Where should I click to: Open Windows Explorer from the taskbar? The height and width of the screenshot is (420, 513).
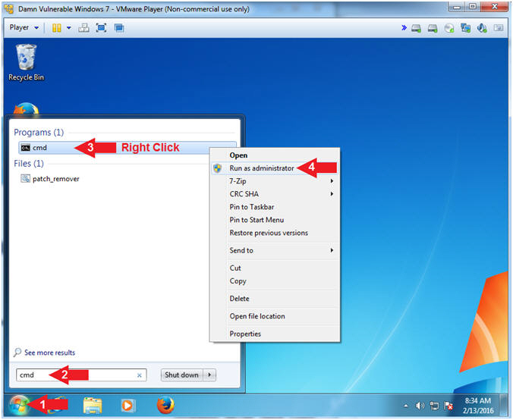tap(93, 406)
